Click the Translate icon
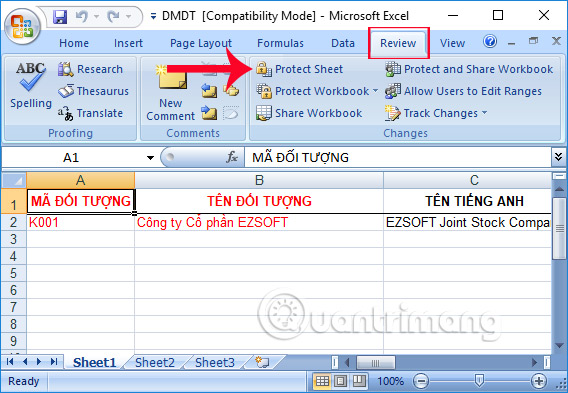The image size is (568, 393). (66, 113)
